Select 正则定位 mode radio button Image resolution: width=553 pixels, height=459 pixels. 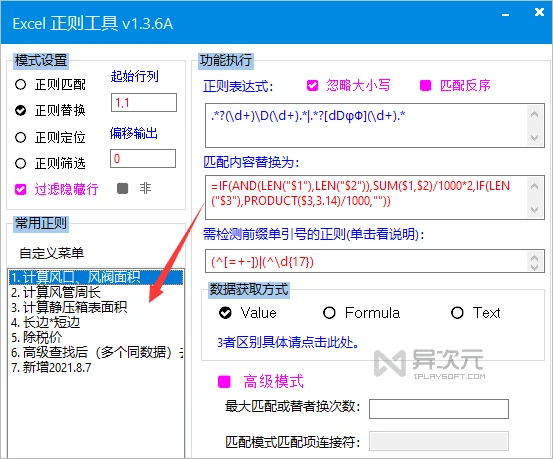[x=20, y=137]
